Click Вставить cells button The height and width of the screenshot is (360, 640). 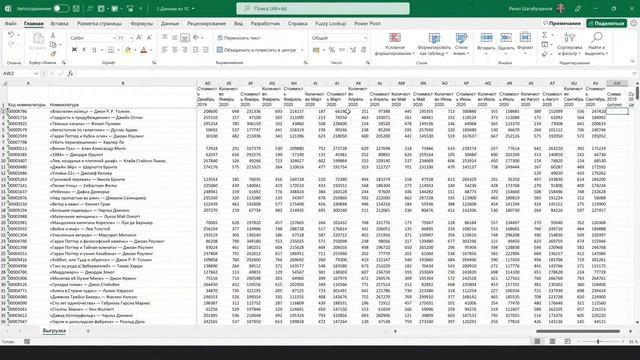(x=486, y=44)
